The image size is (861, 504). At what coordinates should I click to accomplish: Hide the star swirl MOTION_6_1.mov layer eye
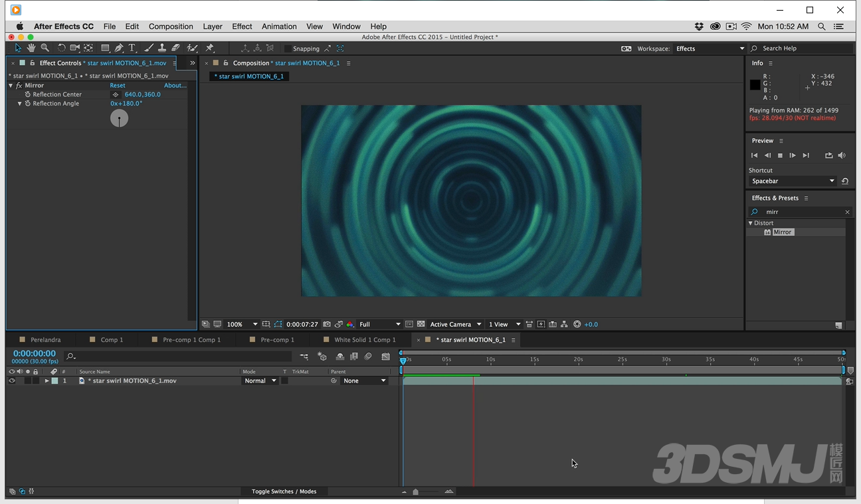click(12, 380)
